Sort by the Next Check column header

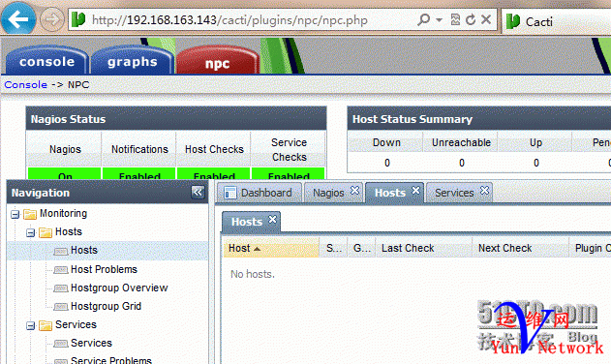pos(521,248)
